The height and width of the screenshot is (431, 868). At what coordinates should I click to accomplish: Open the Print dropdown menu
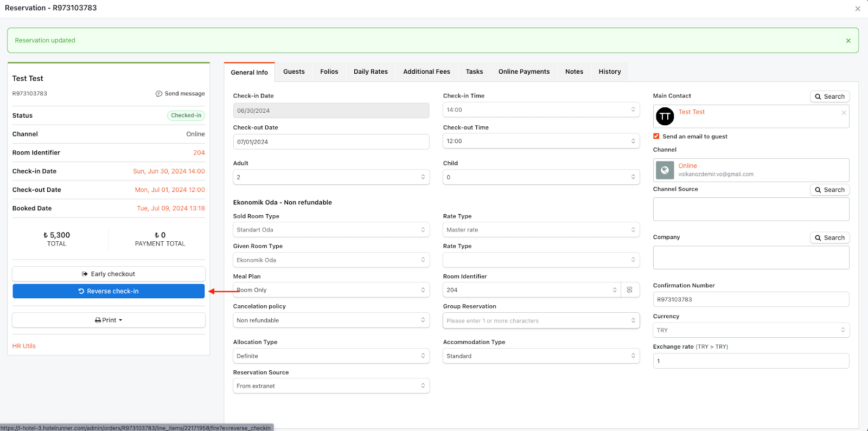click(x=108, y=320)
